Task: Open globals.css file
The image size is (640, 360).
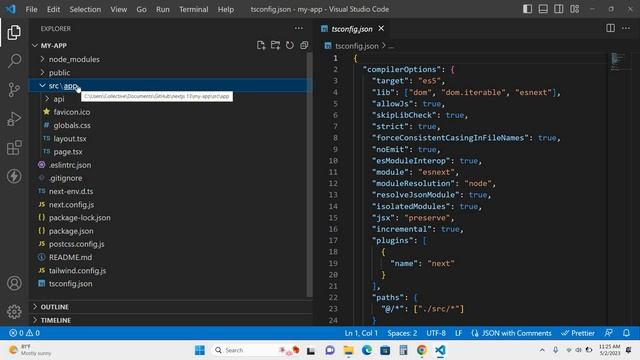Action: (72, 125)
